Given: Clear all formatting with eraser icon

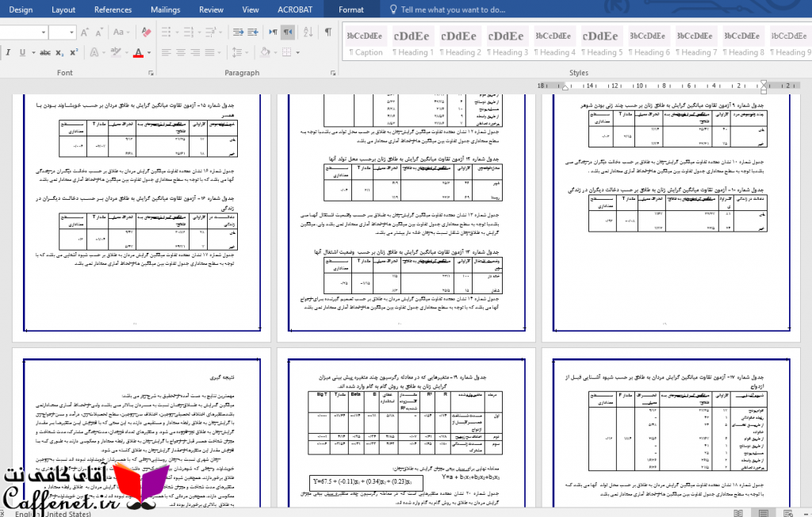Looking at the screenshot, I should tap(147, 33).
